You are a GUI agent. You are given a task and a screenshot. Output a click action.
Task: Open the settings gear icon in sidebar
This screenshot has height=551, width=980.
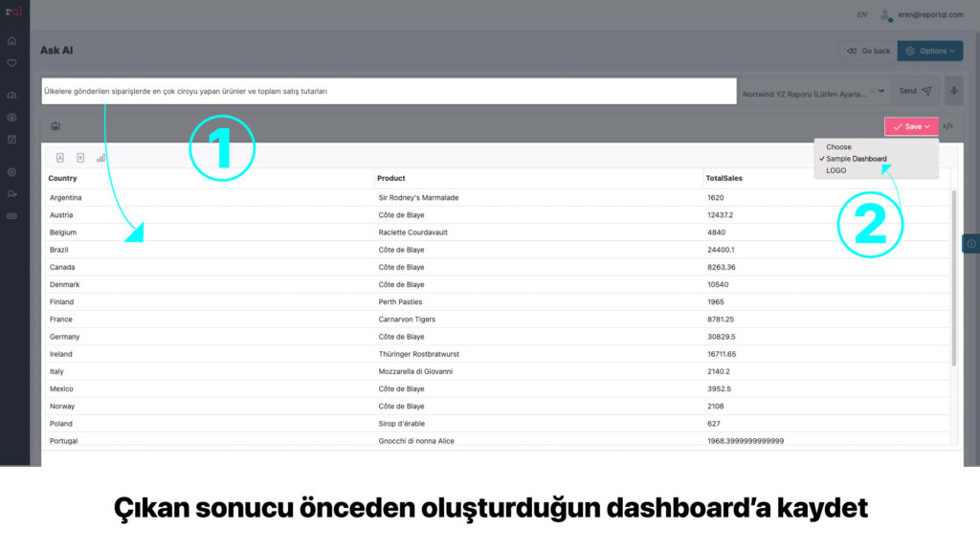pos(11,172)
